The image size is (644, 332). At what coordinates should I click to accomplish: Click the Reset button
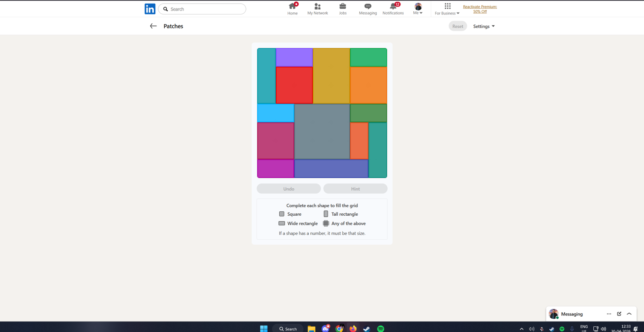(458, 26)
